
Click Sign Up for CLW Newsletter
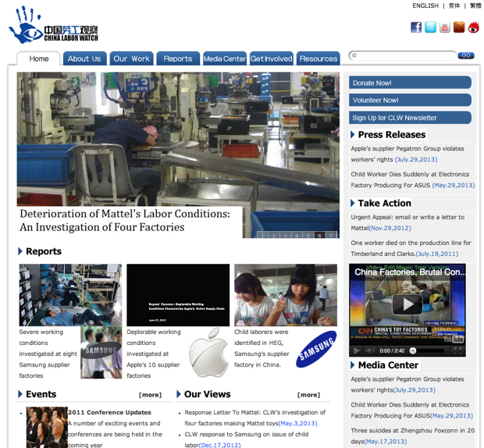click(410, 118)
